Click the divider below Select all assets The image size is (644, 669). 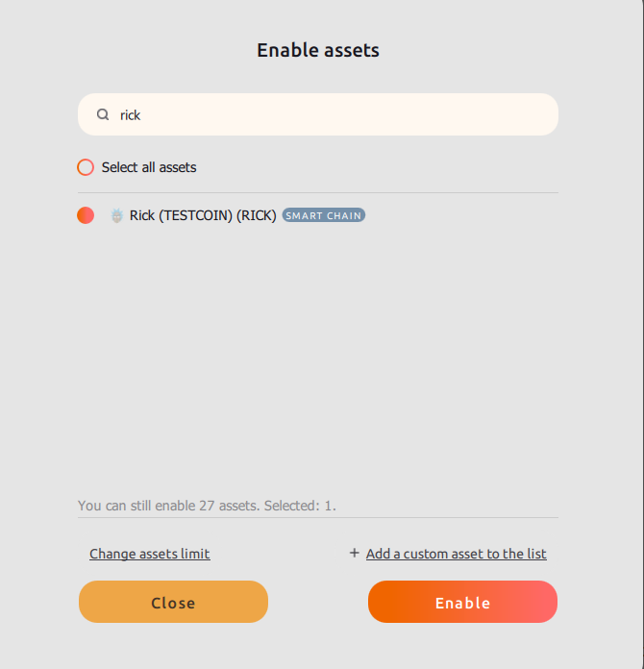pos(317,192)
